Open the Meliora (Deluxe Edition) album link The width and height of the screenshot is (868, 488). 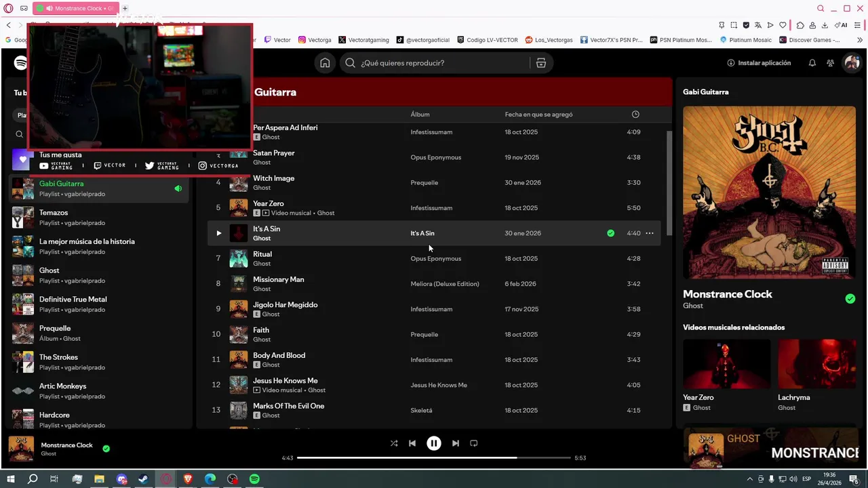click(445, 284)
